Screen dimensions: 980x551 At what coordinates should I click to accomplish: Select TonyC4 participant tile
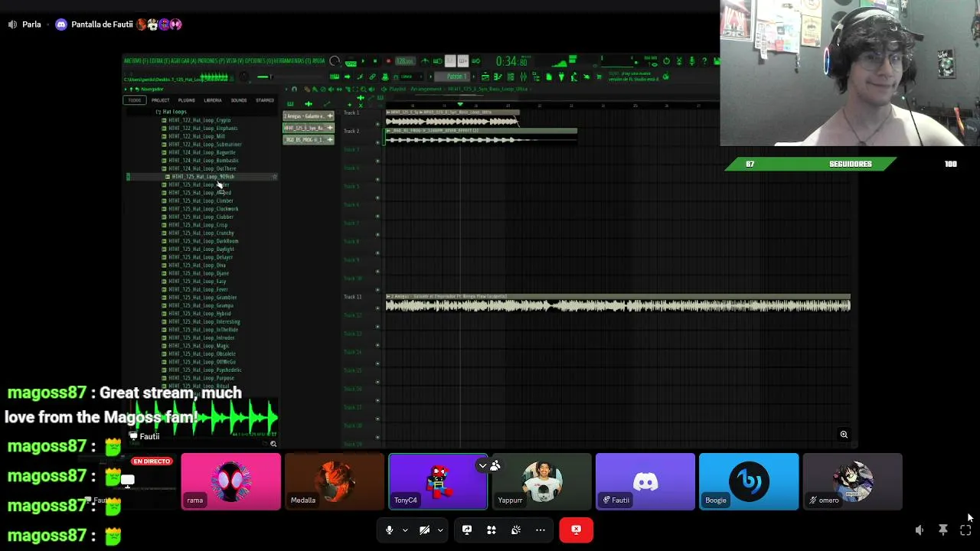pyautogui.click(x=438, y=481)
